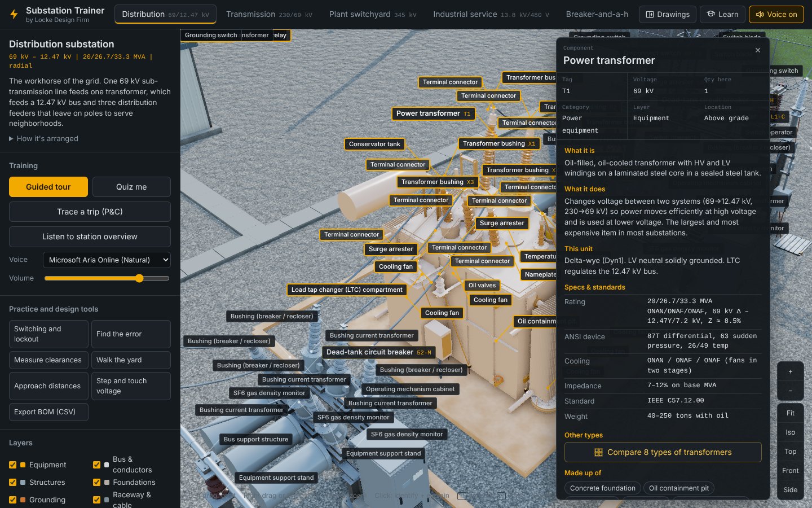812x508 pixels.
Task: Click the Load tap changer (LTC) compartment label
Action: 347,290
